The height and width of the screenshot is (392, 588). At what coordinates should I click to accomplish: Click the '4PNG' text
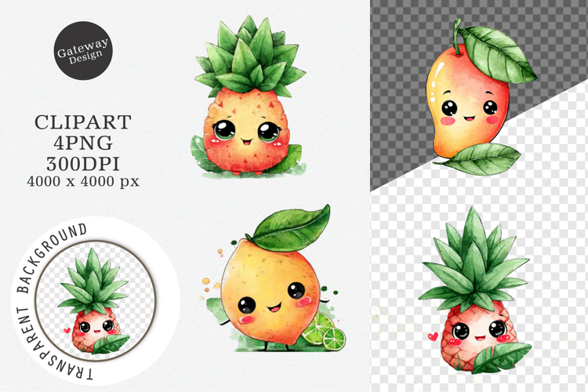coord(83,143)
